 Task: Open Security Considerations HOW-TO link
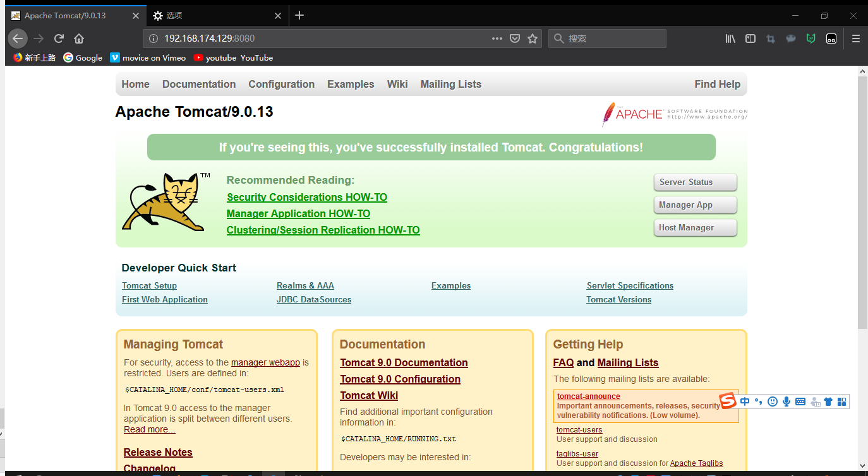click(307, 197)
